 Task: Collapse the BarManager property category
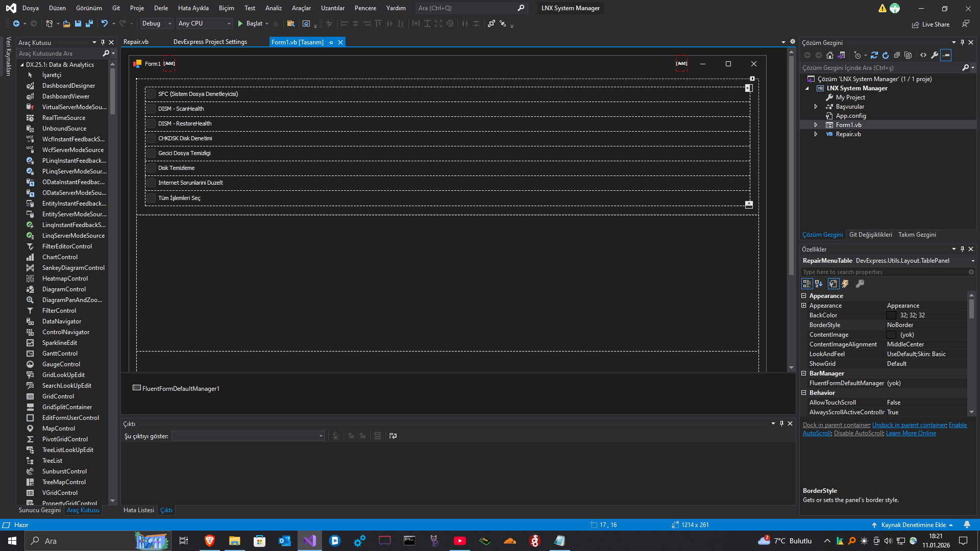pos(804,373)
